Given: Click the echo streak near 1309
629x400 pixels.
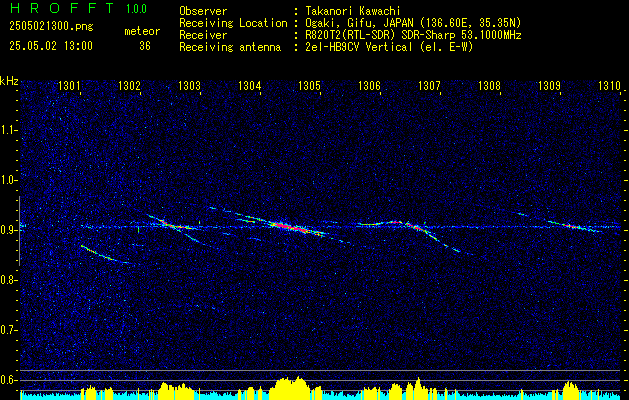Looking at the screenshot, I should pos(574,226).
